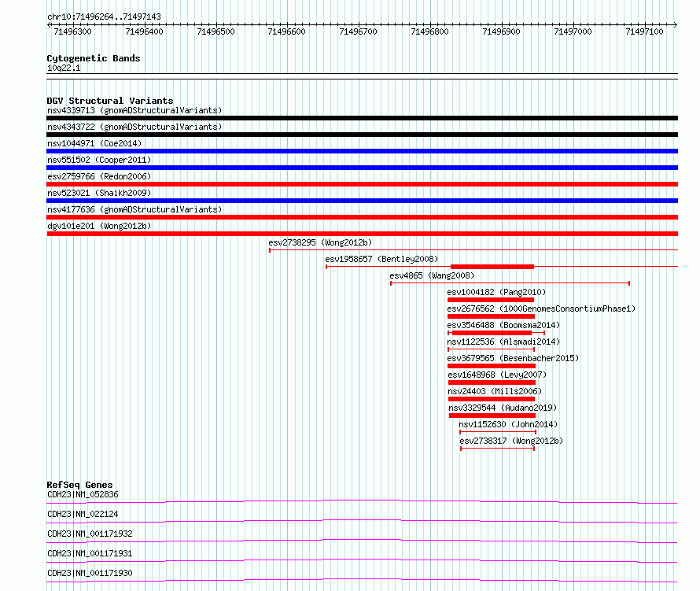The height and width of the screenshot is (591, 700).
Task: Click ruler position 71497000
Action: [573, 31]
